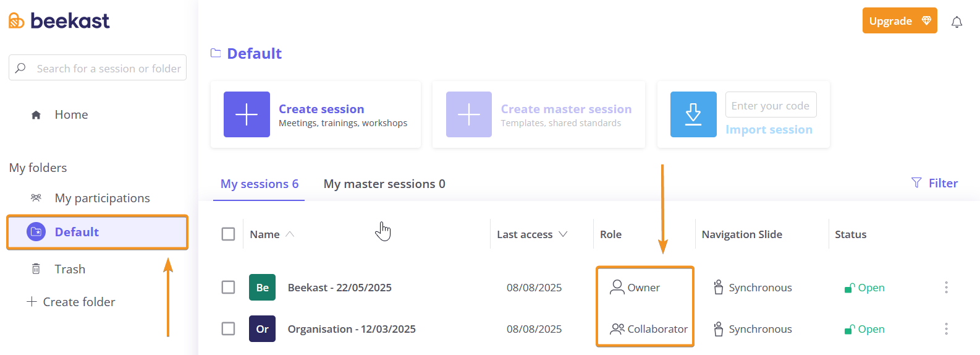Click the Owner role icon
Viewport: 980px width, 355px height.
(x=617, y=287)
